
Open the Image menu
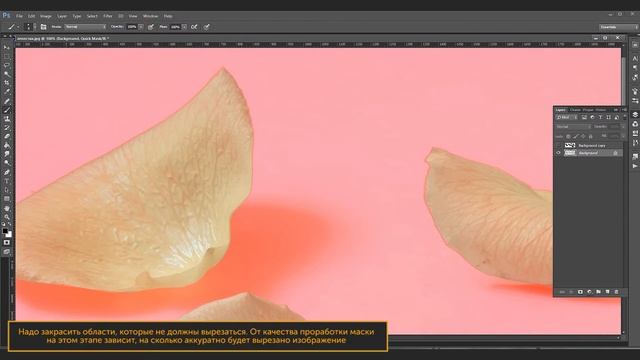coord(46,16)
